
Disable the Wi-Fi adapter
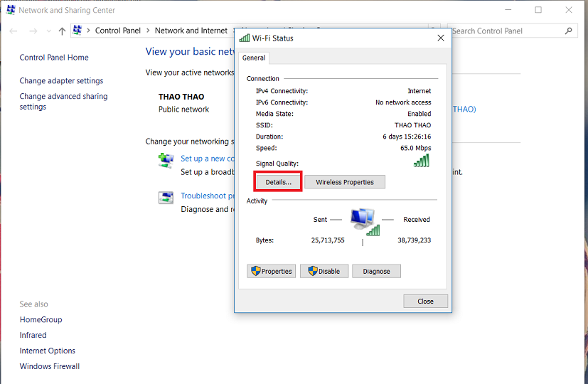[324, 271]
